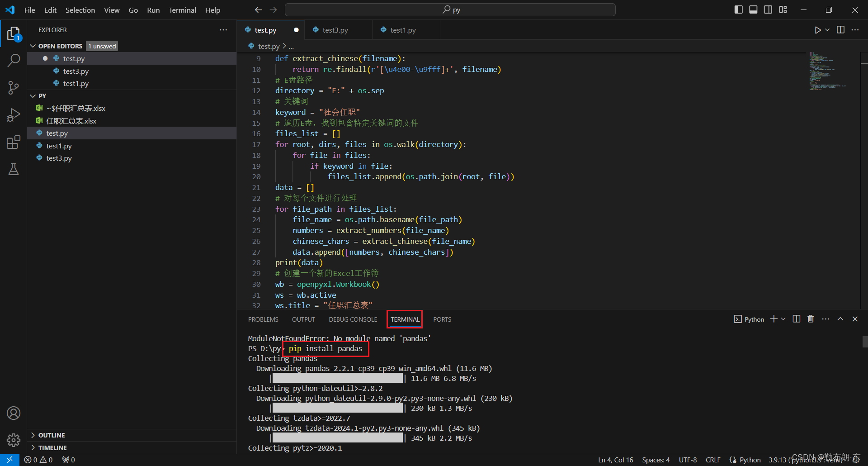Open remote window indicator in status bar

point(9,460)
